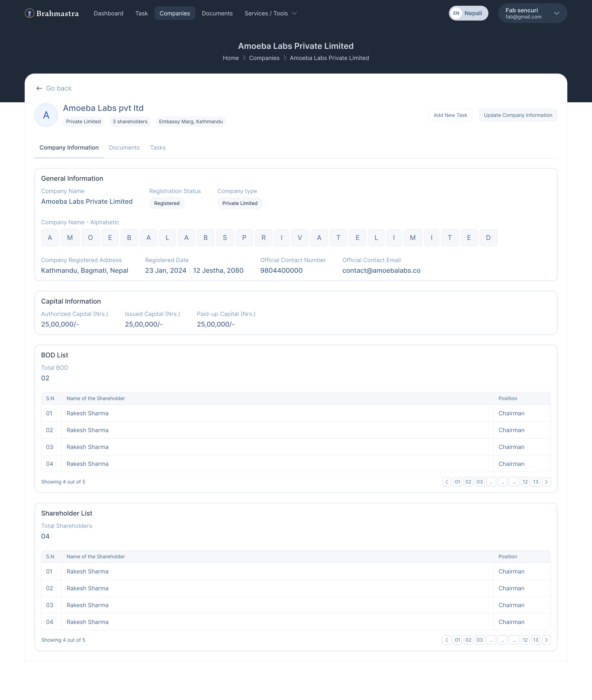This screenshot has width=592, height=700.
Task: Go to previous page in BOD list
Action: tap(447, 482)
